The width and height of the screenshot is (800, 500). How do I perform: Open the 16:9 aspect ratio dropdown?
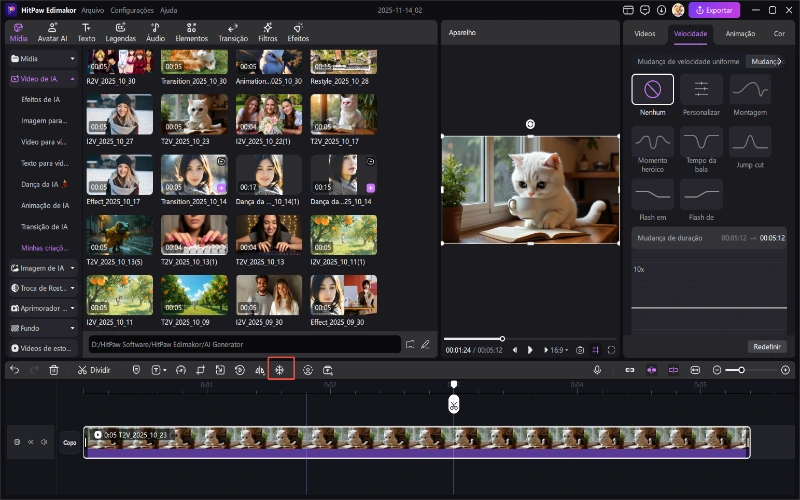pos(558,350)
